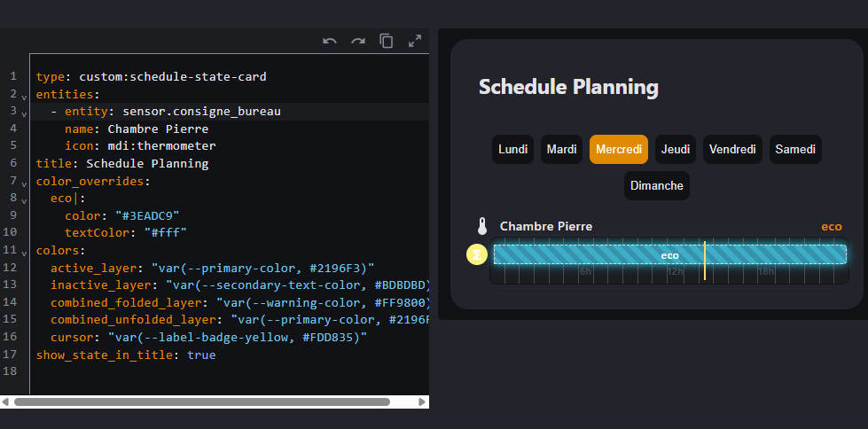Switch to the Mardi day tab
The width and height of the screenshot is (868, 429).
[x=561, y=150]
